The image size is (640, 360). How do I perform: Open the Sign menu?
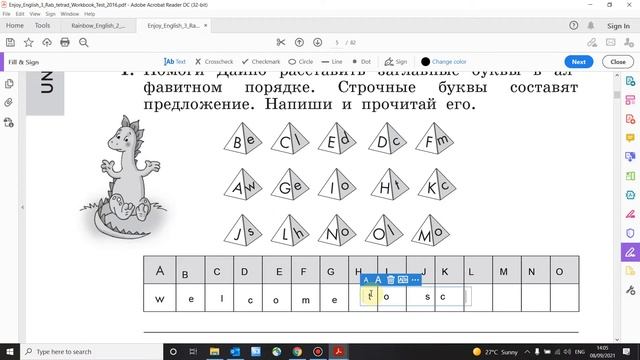50,13
